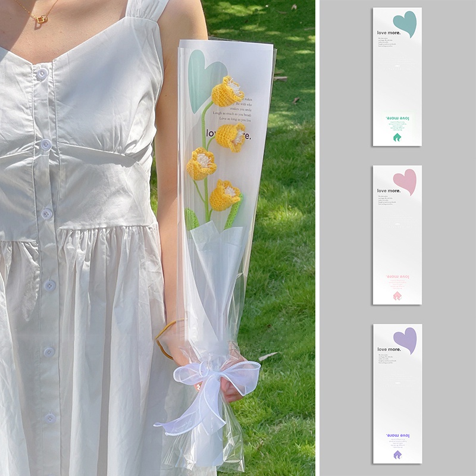Click the upside-down green "love more." text
Image resolution: width=476 pixels, height=476 pixels.
[x=397, y=118]
